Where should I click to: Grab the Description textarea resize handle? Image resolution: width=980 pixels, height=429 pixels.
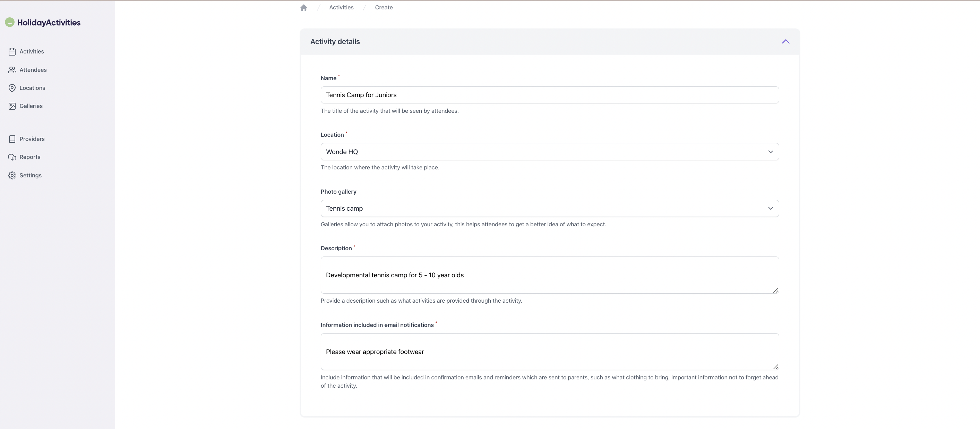point(775,291)
